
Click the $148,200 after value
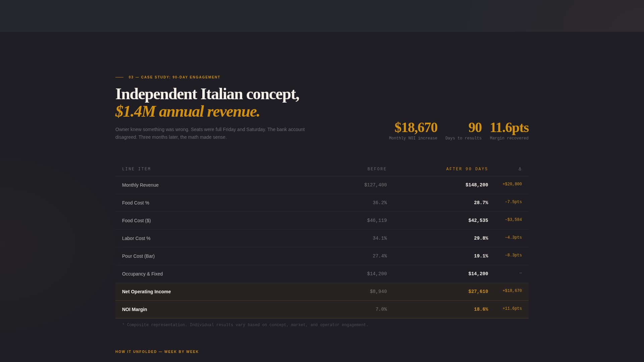coord(477,185)
